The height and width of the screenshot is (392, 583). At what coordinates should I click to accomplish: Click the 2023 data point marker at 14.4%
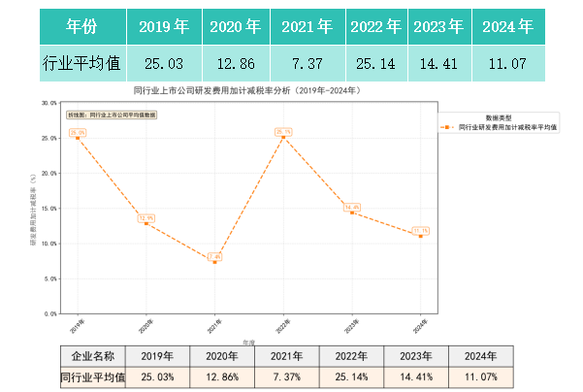352,212
